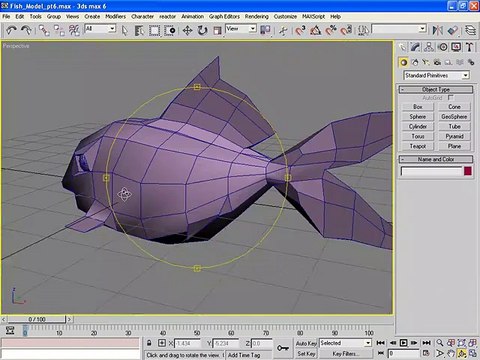Screen dimensions: 480x360
Task: Switch to Utilities command panel tab
Action: (x=469, y=47)
